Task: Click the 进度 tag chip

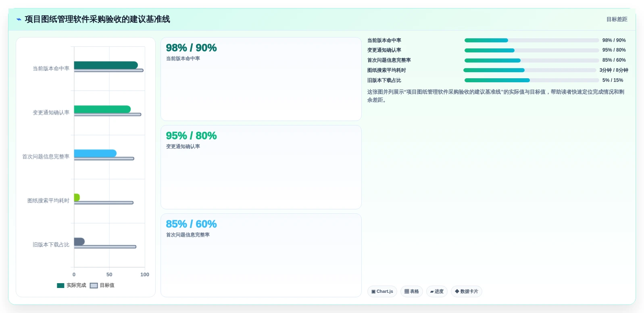Action: [437, 292]
